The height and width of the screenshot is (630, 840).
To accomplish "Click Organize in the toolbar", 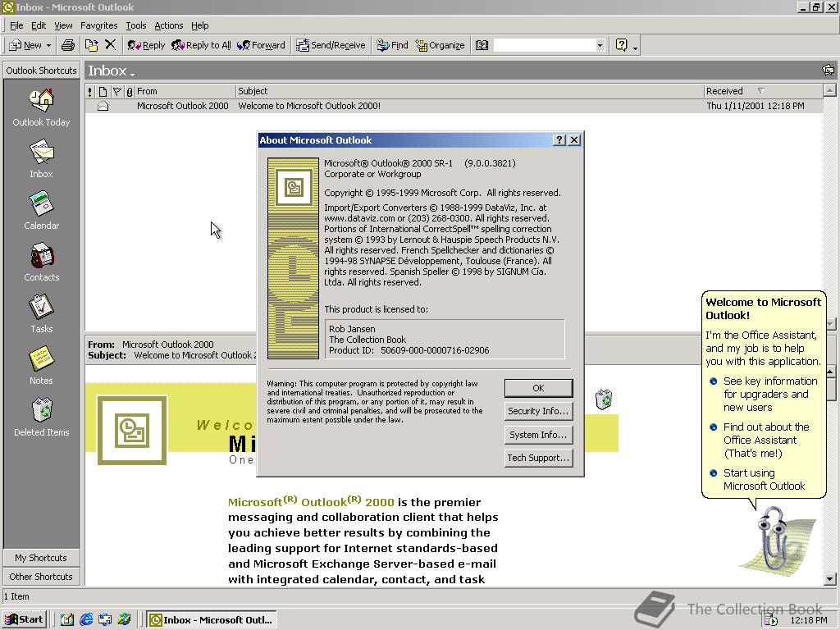I will click(x=440, y=45).
